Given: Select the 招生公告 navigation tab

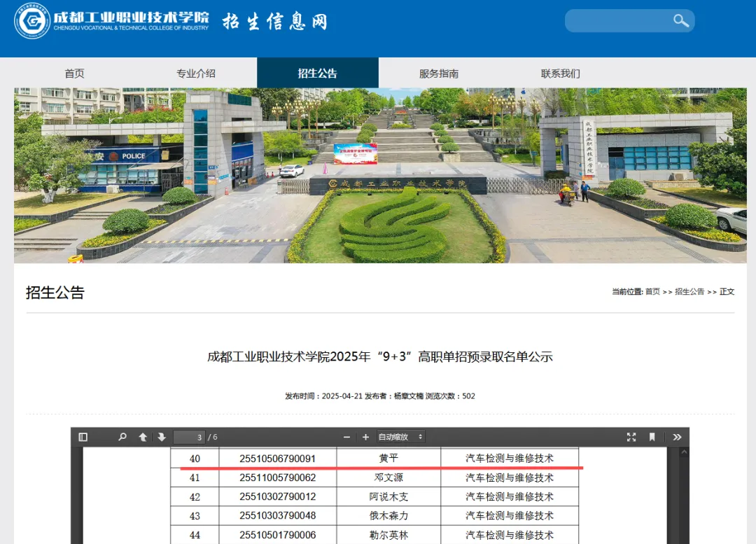Looking at the screenshot, I should click(318, 74).
